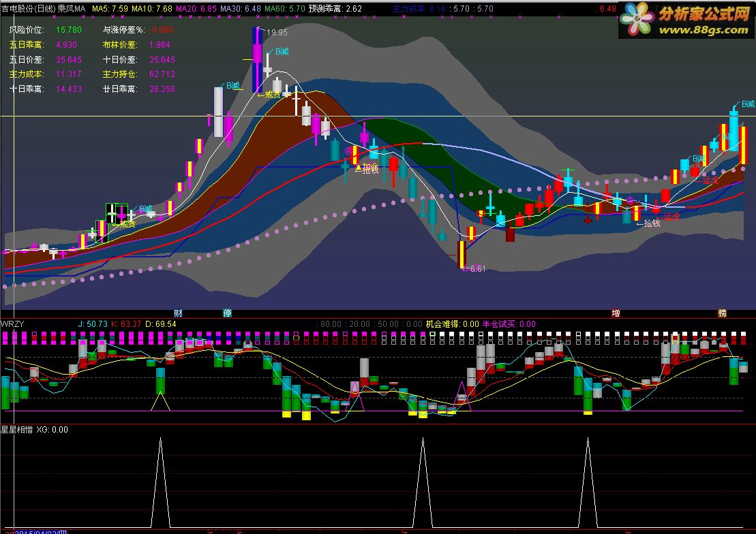Click the 主力成本 value 11.317
Image resolution: width=756 pixels, height=534 pixels.
[x=68, y=74]
